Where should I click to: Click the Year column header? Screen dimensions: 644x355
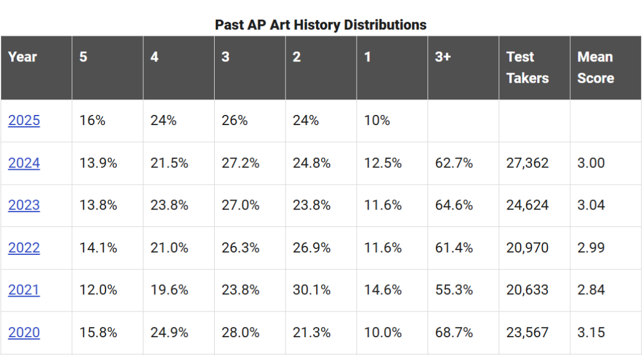pos(36,68)
